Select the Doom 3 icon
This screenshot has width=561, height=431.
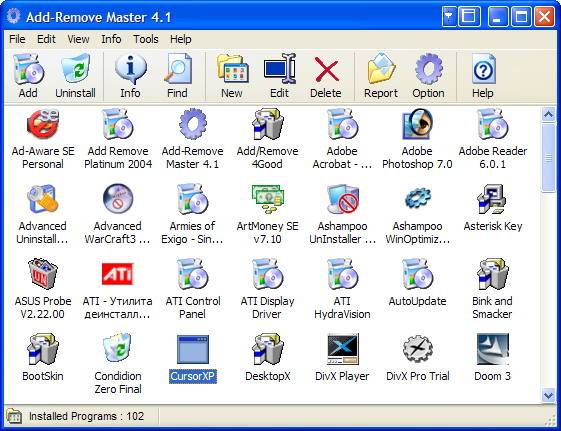[493, 349]
